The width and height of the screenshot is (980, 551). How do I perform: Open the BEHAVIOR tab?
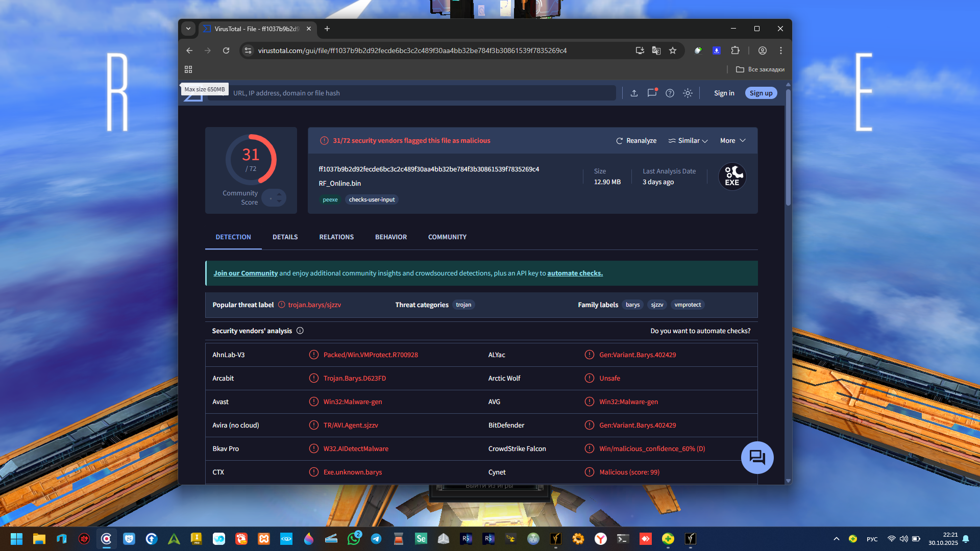click(390, 237)
